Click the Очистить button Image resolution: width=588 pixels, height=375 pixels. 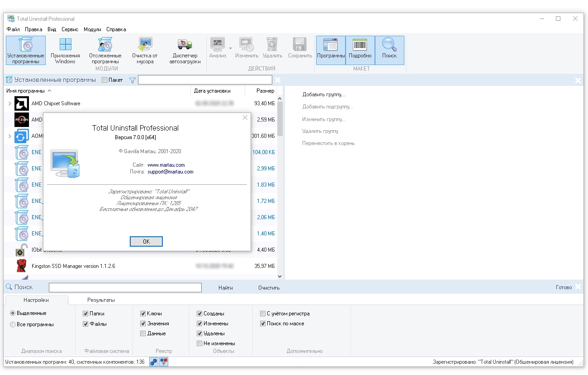click(x=269, y=288)
